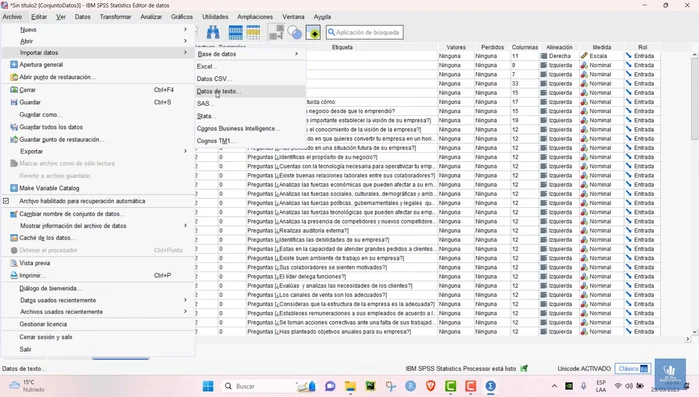Click the Guardar floppy disk icon
Image resolution: width=699 pixels, height=397 pixels.
tap(14, 102)
